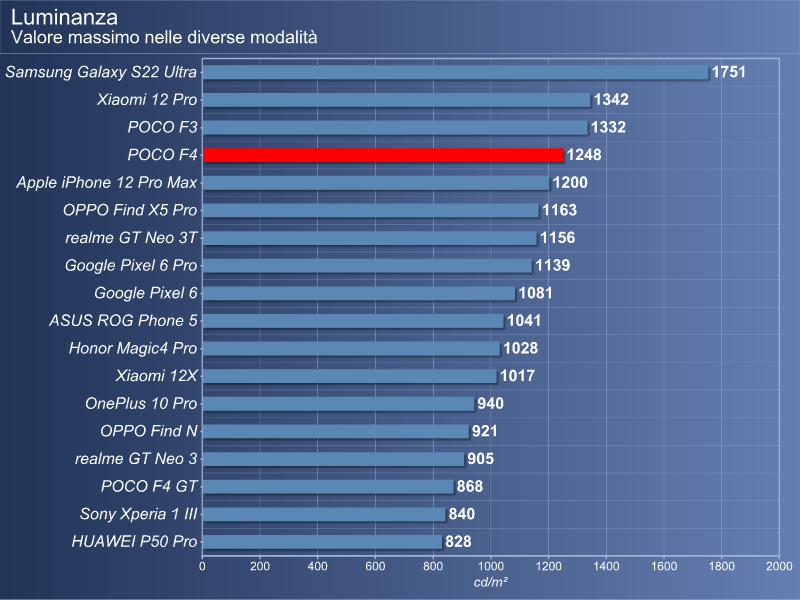Click the 1400 axis tick label
This screenshot has height=600, width=800.
[606, 566]
